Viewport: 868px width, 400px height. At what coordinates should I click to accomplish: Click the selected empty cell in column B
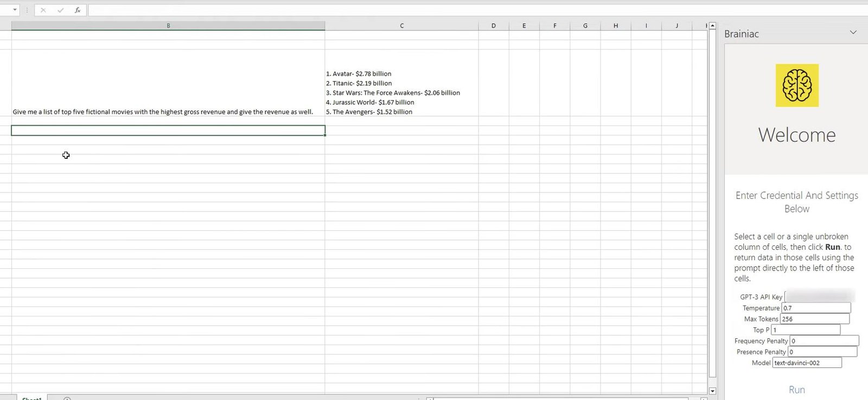point(168,131)
